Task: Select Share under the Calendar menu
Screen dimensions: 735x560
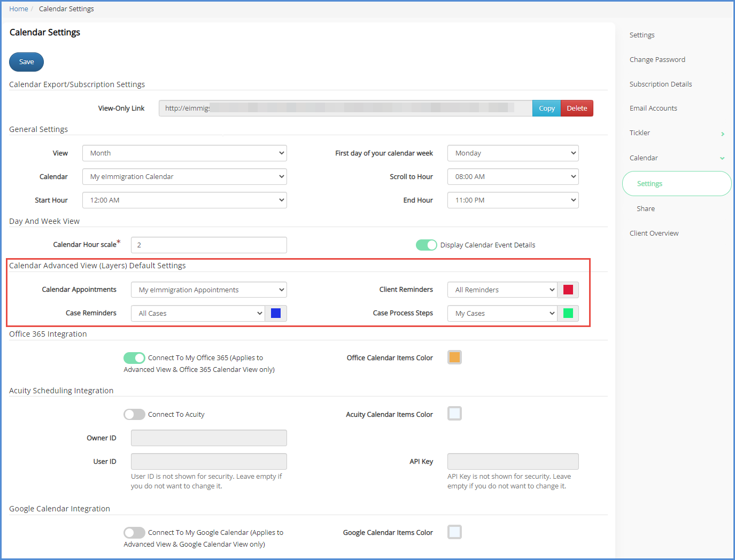Action: point(646,208)
